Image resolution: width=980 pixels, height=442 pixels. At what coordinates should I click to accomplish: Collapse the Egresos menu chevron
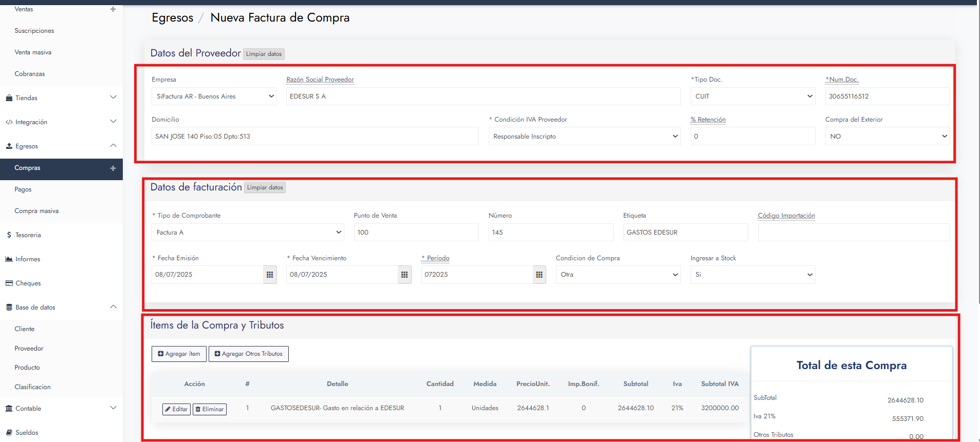(x=113, y=146)
